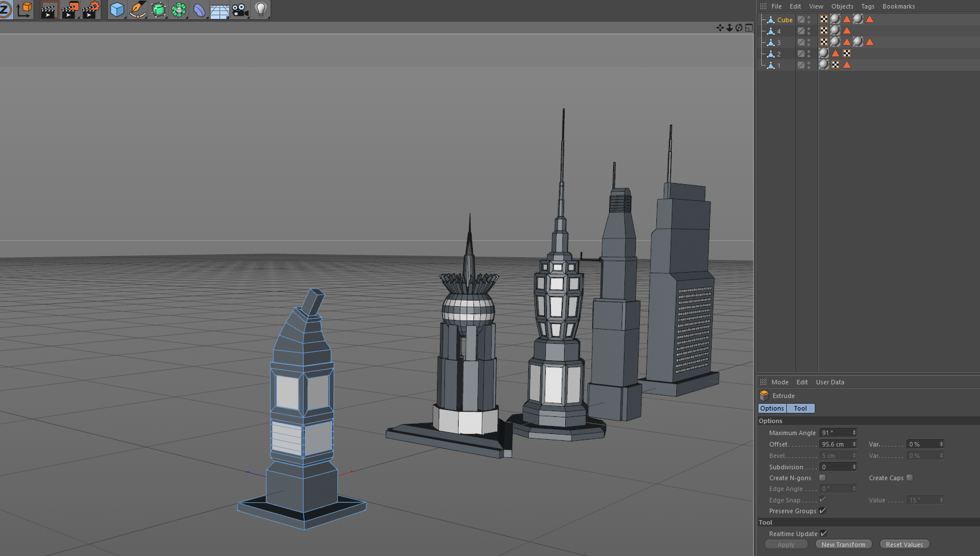Screen dimensions: 980x556
Task: Toggle Create N-gons checkbox
Action: (822, 477)
